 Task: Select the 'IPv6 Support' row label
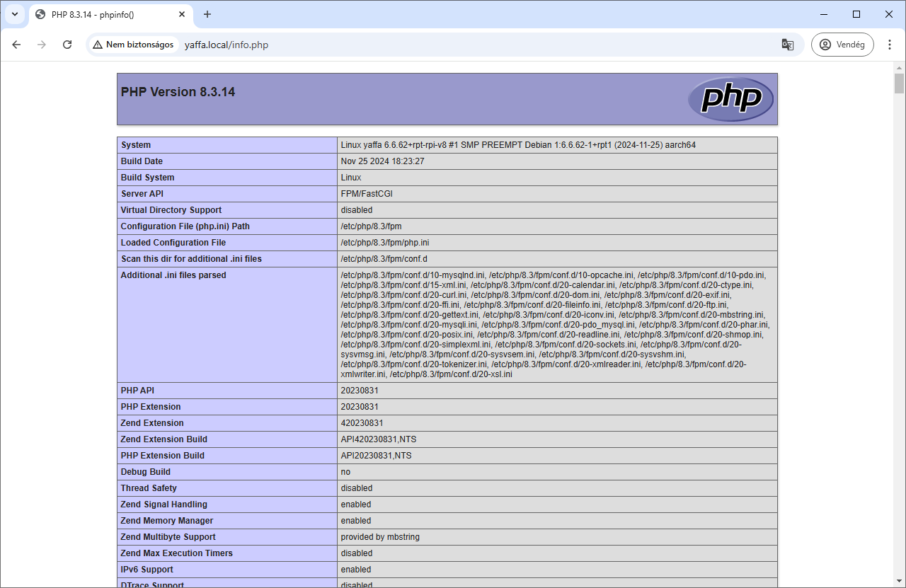tap(147, 570)
